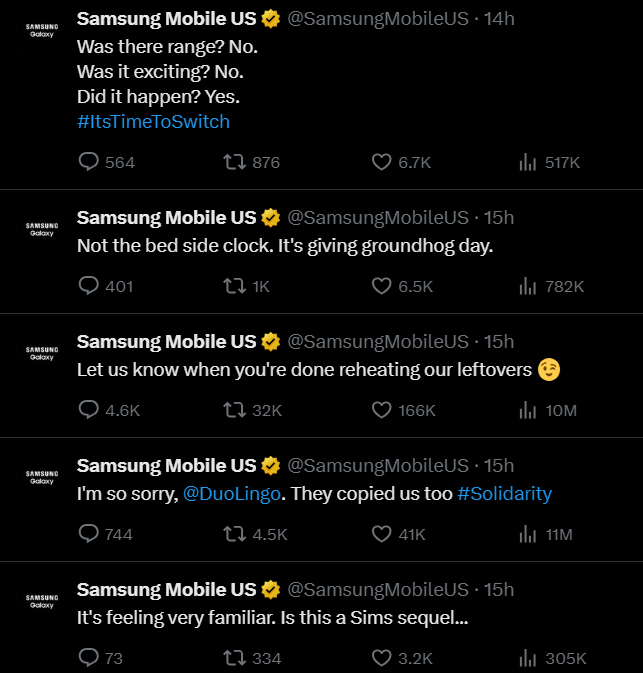View analytics showing 517K views
643x673 pixels.
[x=528, y=162]
